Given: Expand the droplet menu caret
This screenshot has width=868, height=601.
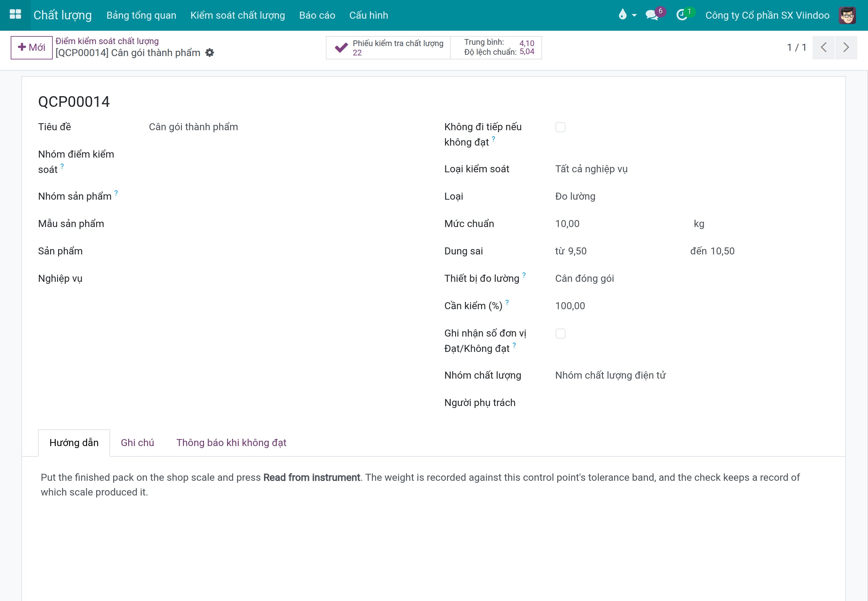Looking at the screenshot, I should pos(634,15).
